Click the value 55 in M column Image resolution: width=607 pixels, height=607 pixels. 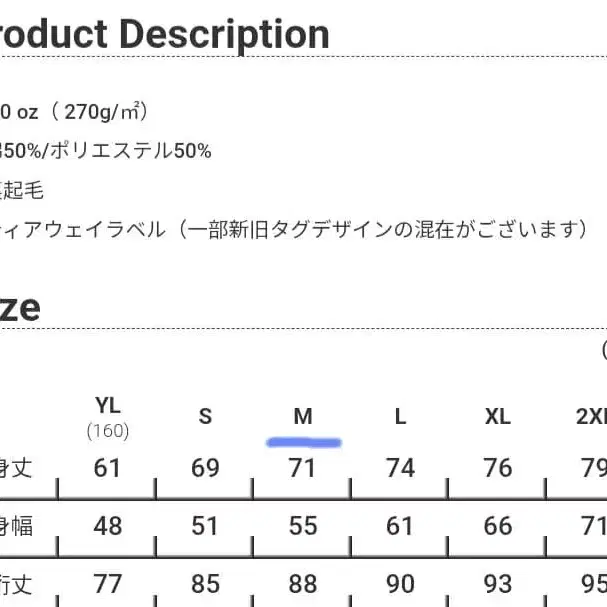[x=303, y=526]
